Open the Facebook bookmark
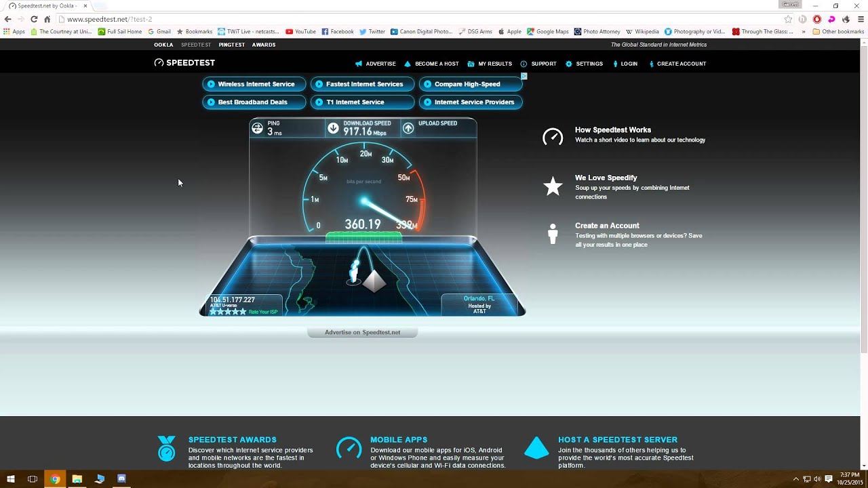Viewport: 868px width, 488px height. [x=337, y=31]
